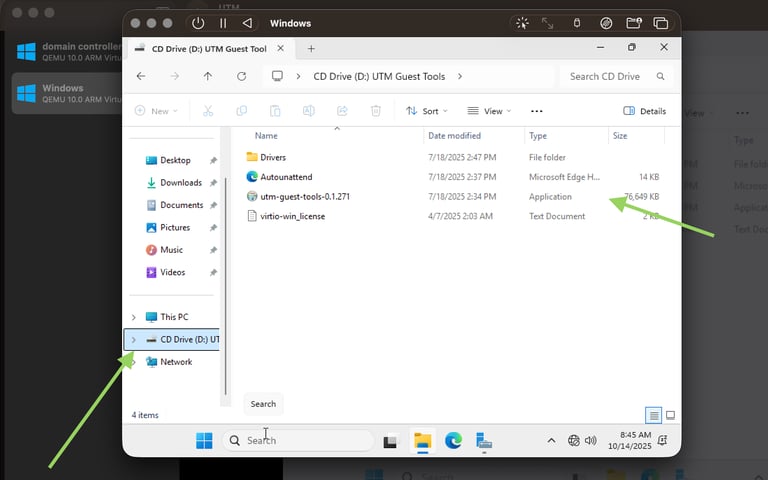Select domain controller VM in UTM sidebar
This screenshot has height=480, width=768.
click(69, 51)
